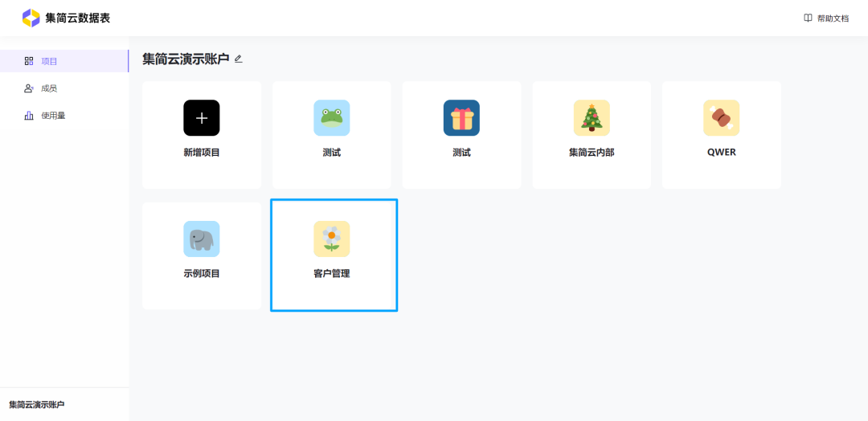This screenshot has width=868, height=421.
Task: Click the 集简云数据表 logo icon
Action: pyautogui.click(x=31, y=18)
